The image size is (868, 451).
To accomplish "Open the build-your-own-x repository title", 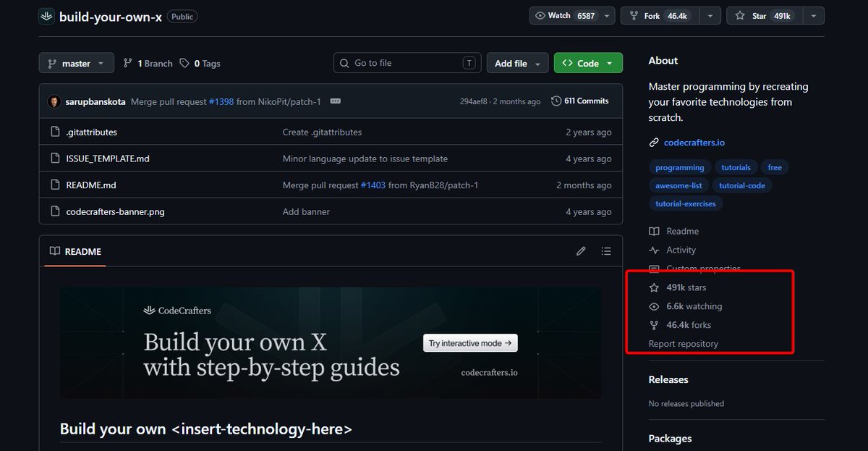I will point(111,16).
